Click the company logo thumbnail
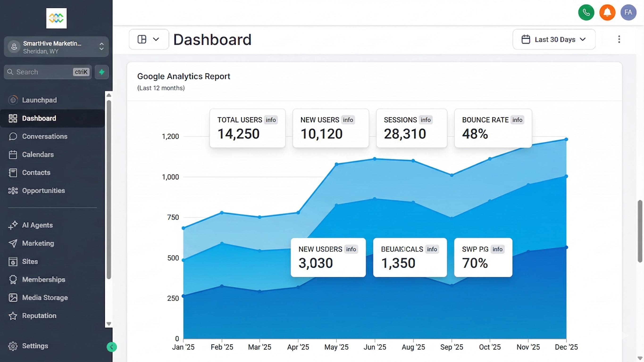This screenshot has height=362, width=644. pos(56,18)
